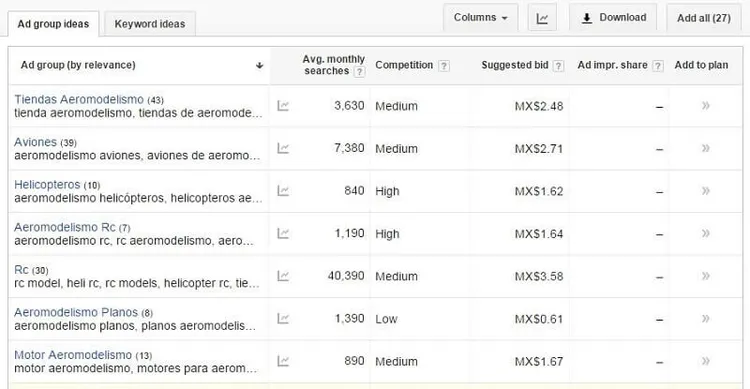This screenshot has height=389, width=750.
Task: Open trend chart for Aeromodelismo Rc row
Action: (283, 233)
